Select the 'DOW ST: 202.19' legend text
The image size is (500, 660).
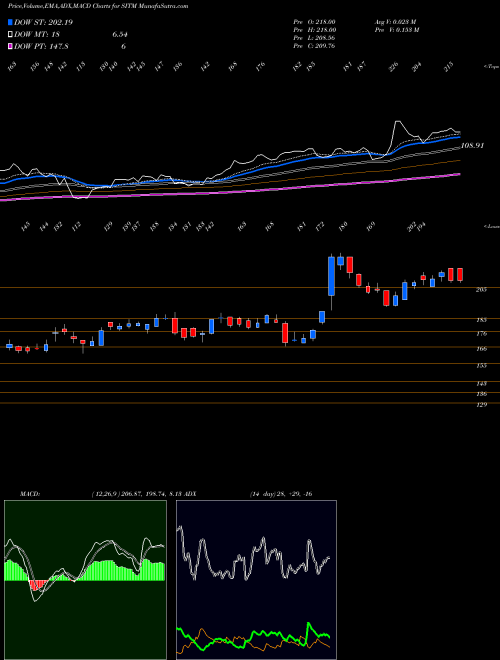[43, 22]
